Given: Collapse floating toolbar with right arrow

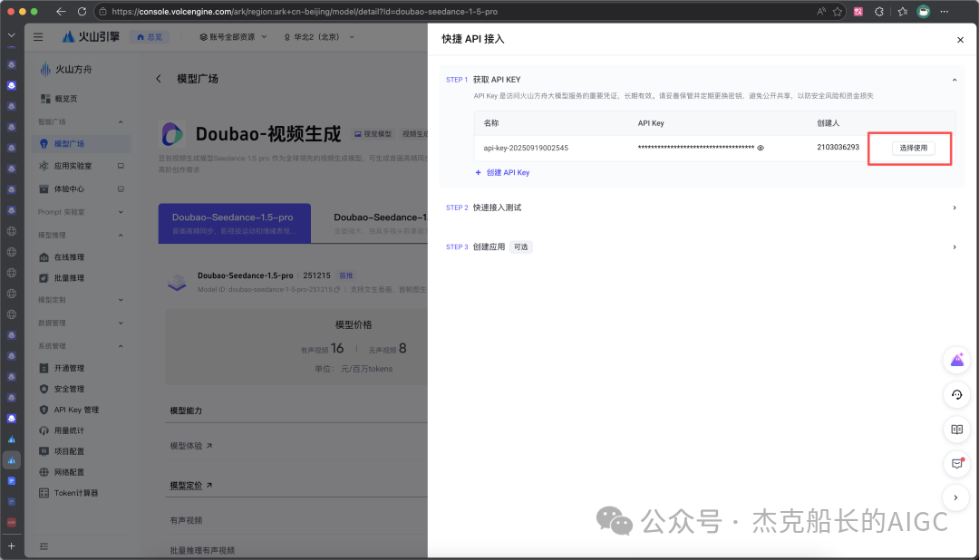Looking at the screenshot, I should 956,497.
